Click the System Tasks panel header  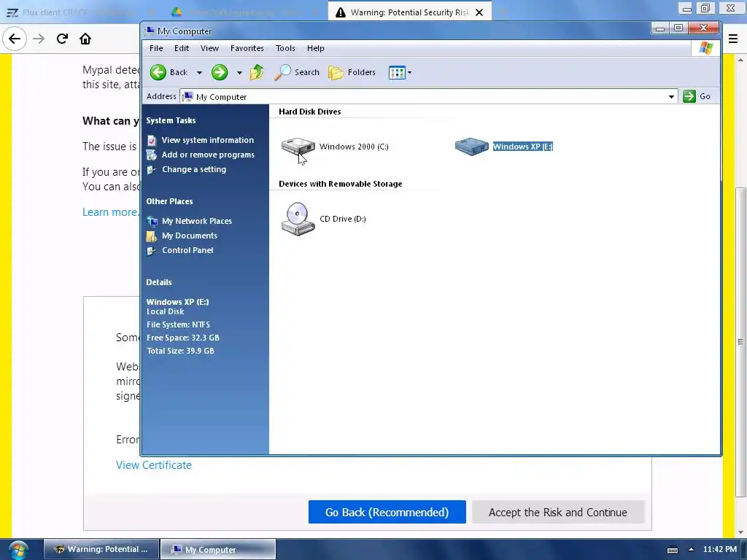coord(171,120)
